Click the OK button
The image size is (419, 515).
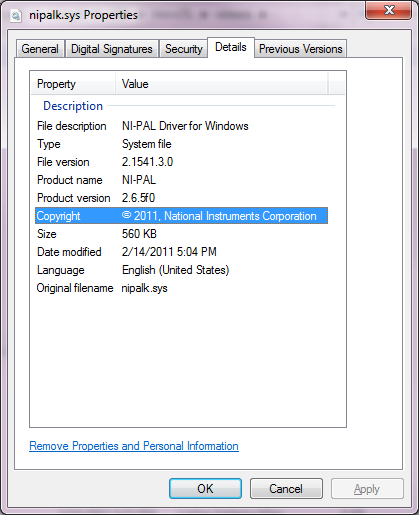(x=205, y=489)
